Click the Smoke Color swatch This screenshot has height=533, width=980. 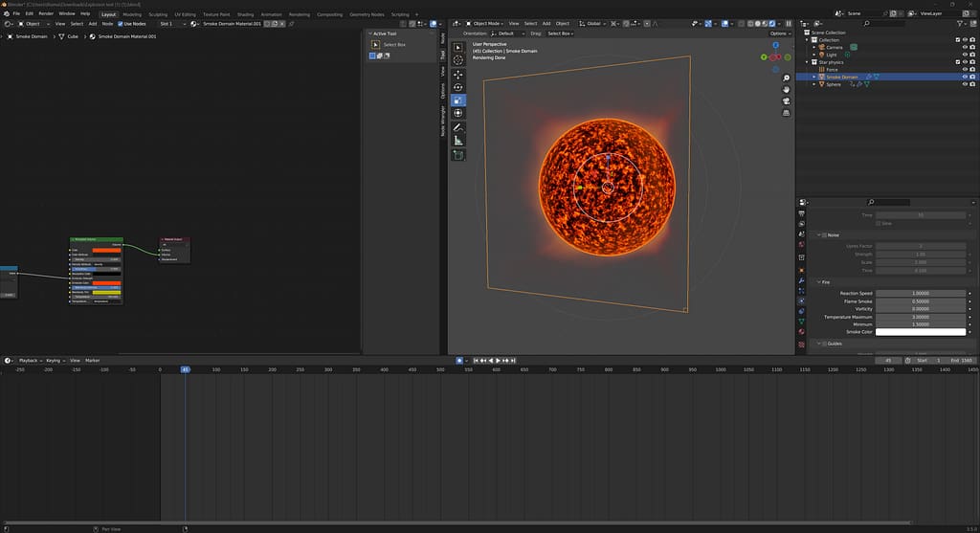(920, 332)
